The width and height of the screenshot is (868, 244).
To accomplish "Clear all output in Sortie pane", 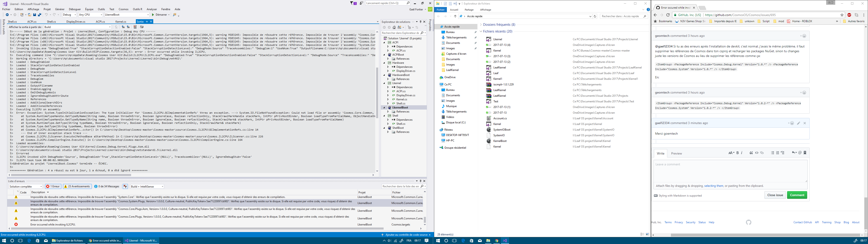I will (x=135, y=27).
